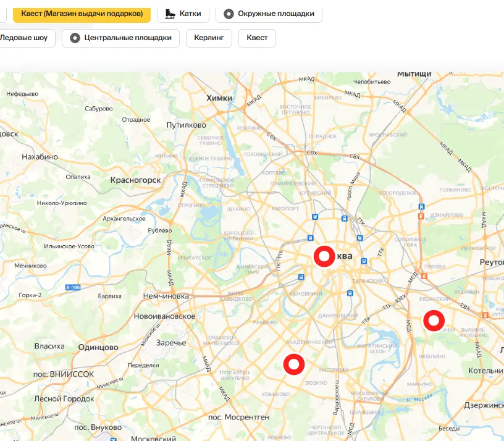Viewport: 504px width, 441px height.
Task: Click the Отрадное village label near Сабурово
Action: coord(136,120)
